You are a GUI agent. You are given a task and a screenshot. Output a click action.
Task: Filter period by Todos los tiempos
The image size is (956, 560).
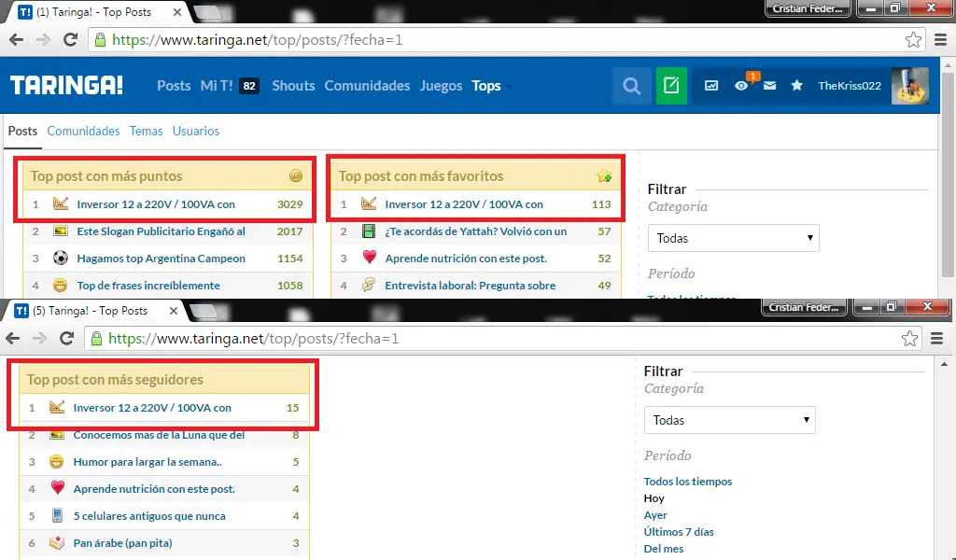[x=688, y=482]
